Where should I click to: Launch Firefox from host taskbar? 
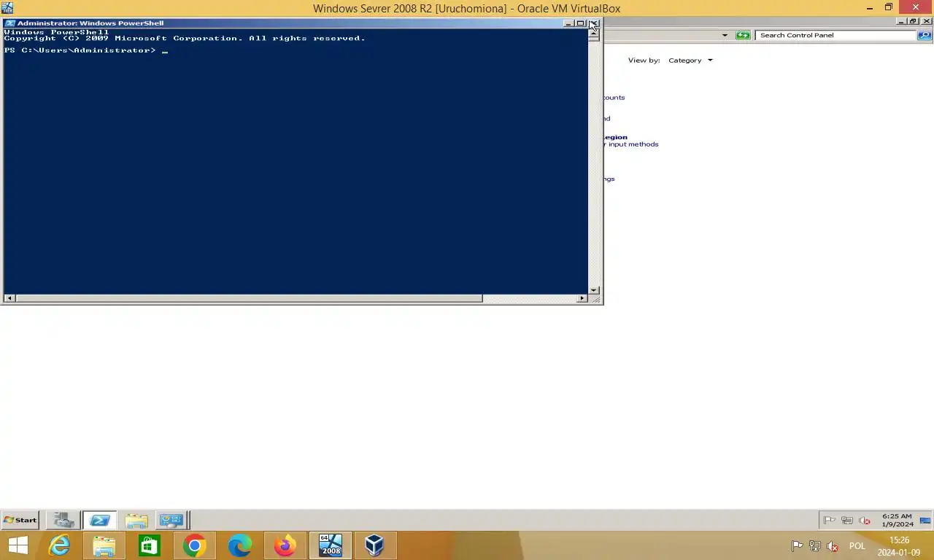[285, 545]
